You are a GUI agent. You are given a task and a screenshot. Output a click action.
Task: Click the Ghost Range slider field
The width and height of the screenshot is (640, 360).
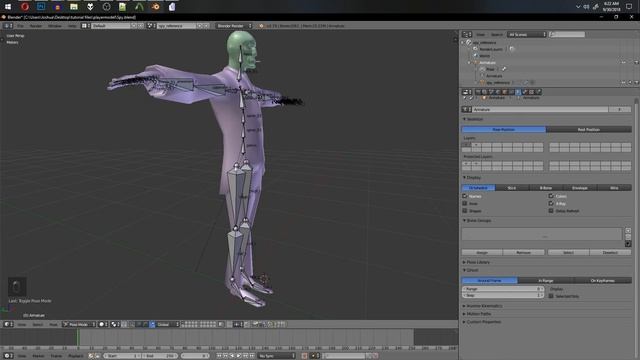coord(503,289)
